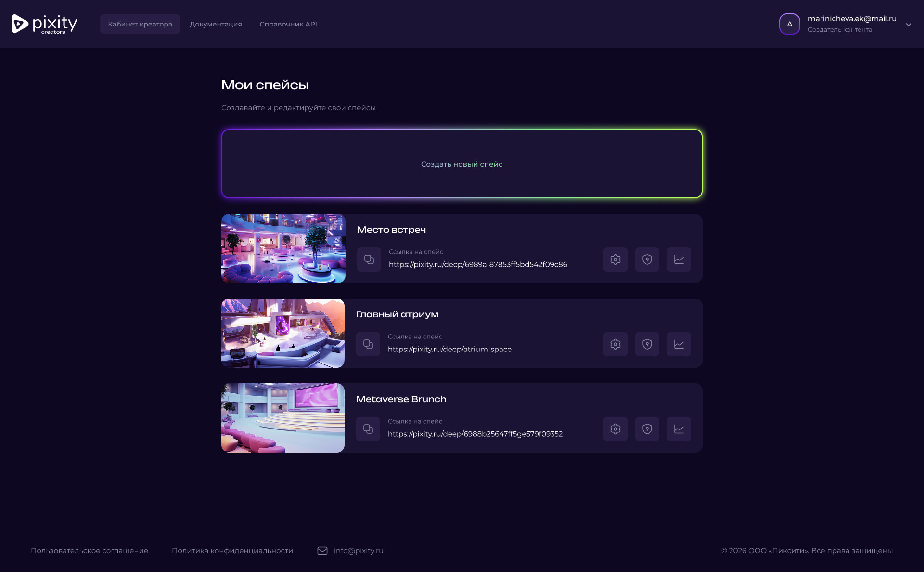Open settings gear for Metaverse Brunch

615,429
